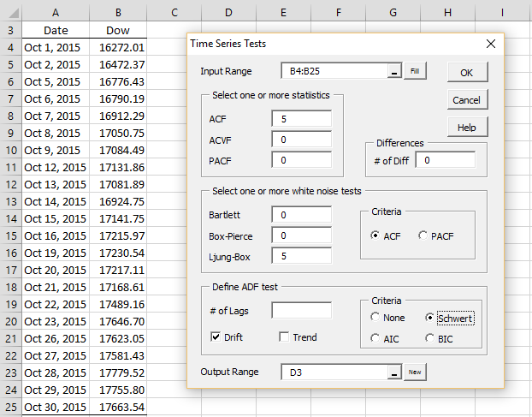Click the Dow header cell
This screenshot has width=532, height=417.
tap(118, 30)
